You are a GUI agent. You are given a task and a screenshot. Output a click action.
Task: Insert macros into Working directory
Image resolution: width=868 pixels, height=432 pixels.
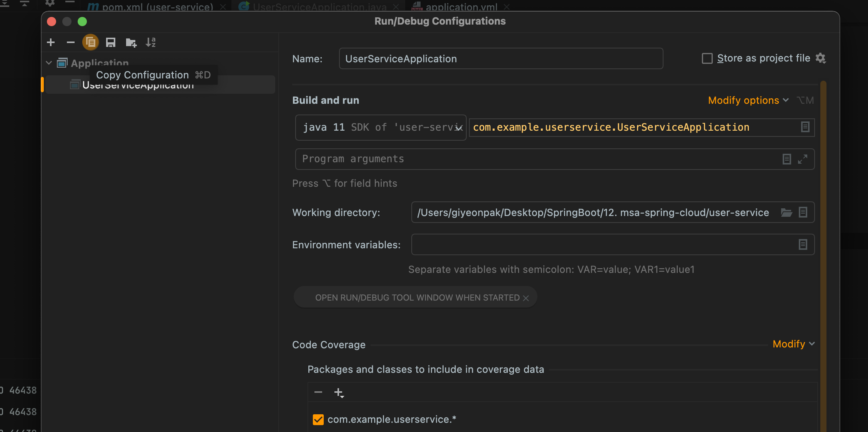pyautogui.click(x=803, y=212)
